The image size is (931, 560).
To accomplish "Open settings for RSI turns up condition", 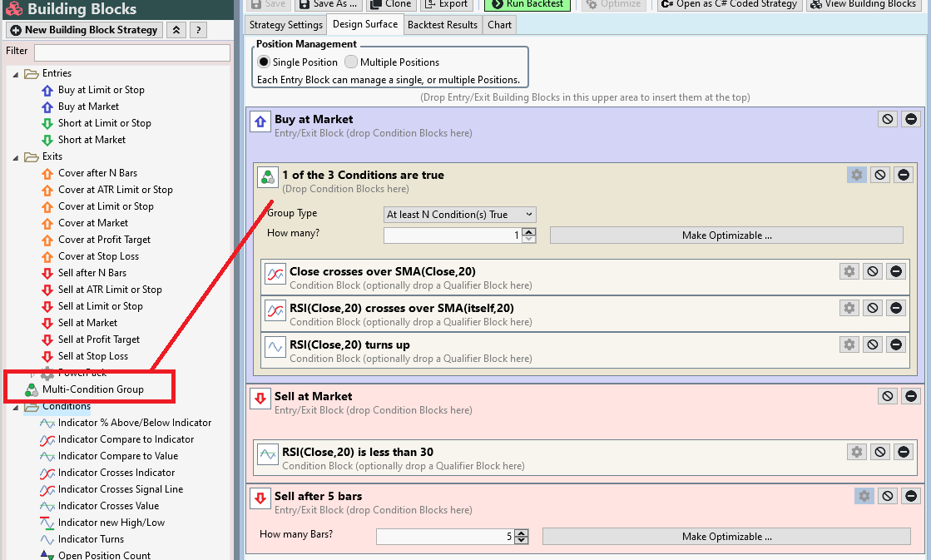I will (x=849, y=344).
